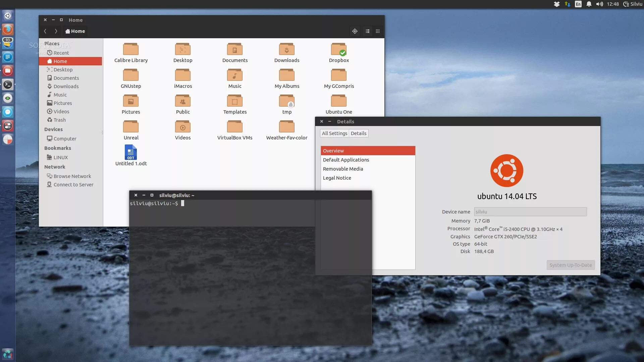Select Removable Media in Details list

[x=343, y=169]
